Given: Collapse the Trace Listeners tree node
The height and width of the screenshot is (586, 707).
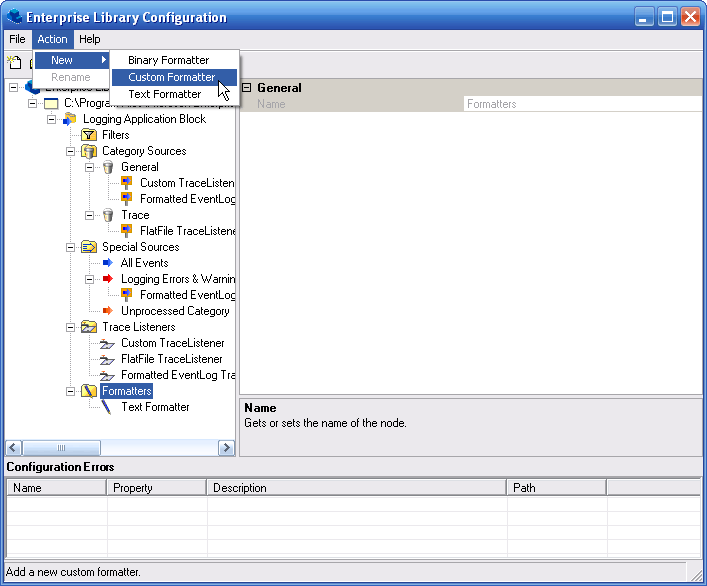Looking at the screenshot, I should pyautogui.click(x=71, y=327).
